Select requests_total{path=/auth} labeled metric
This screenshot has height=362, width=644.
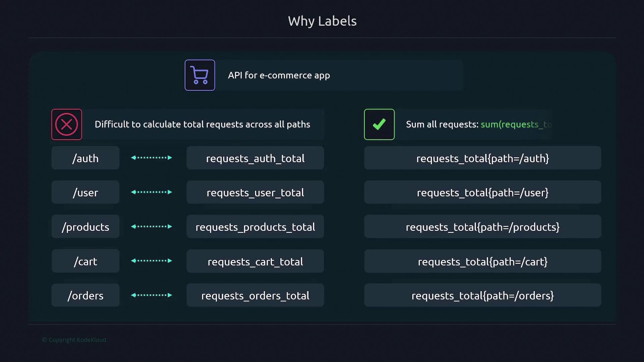[x=482, y=158]
